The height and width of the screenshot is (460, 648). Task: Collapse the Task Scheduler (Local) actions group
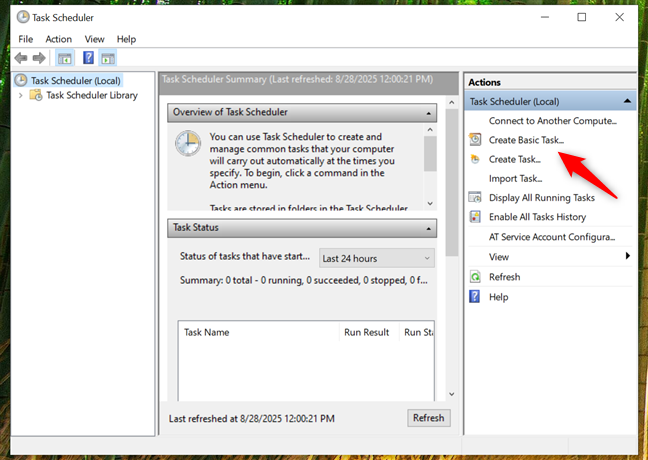tap(627, 101)
